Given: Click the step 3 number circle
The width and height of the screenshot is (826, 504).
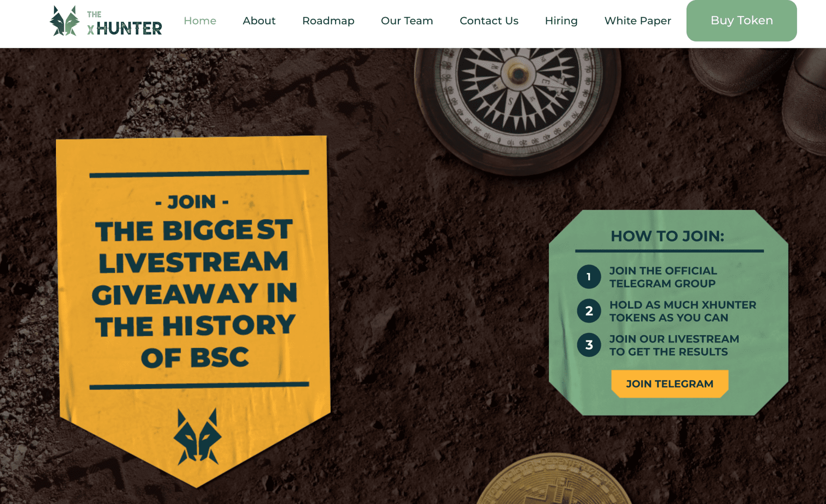Looking at the screenshot, I should click(589, 345).
